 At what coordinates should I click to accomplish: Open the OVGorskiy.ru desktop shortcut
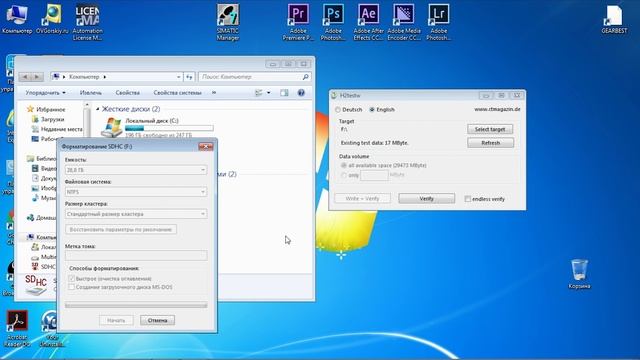(x=52, y=18)
